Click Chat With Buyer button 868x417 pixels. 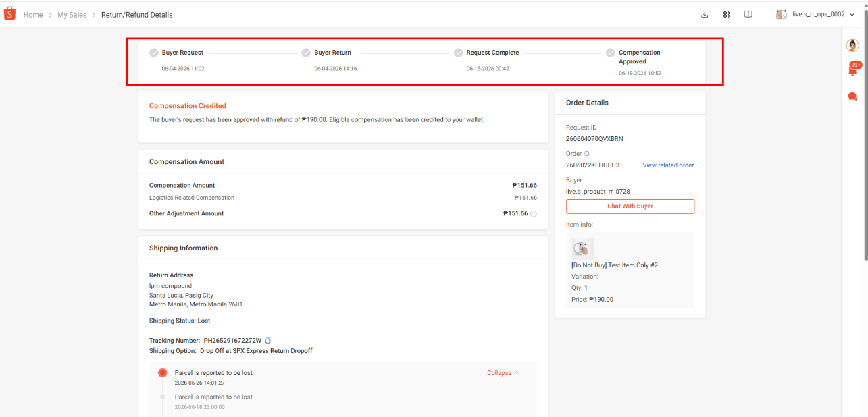(x=630, y=206)
